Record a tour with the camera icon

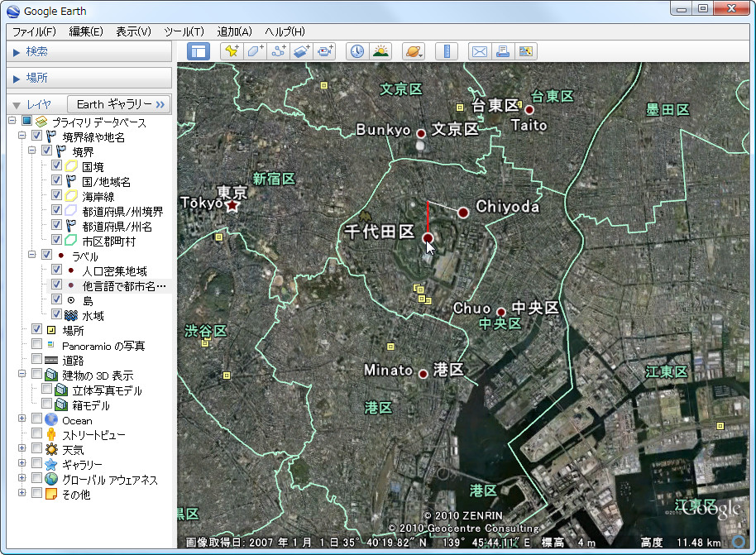pyautogui.click(x=324, y=51)
